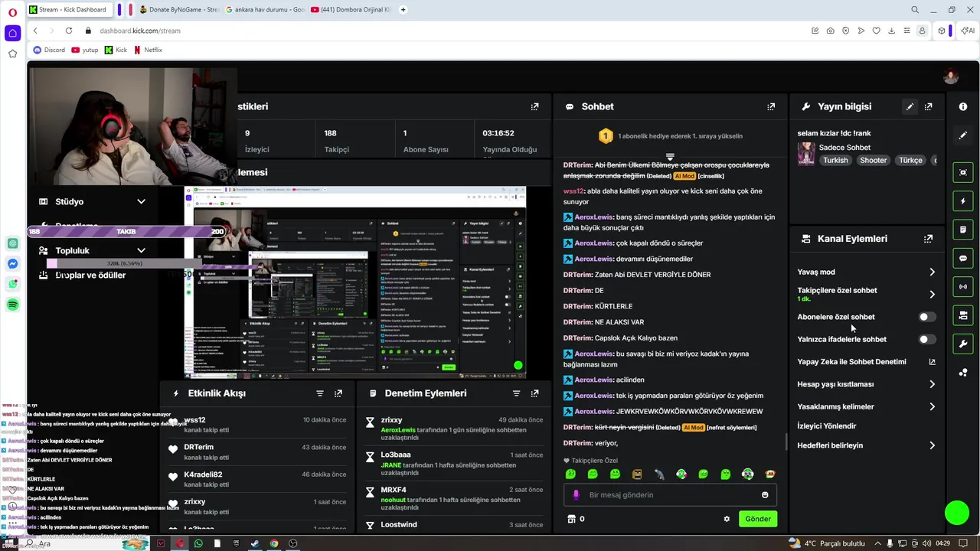Click the chat panel scrollbar
Viewport: 980px width, 551px height.
(785, 442)
